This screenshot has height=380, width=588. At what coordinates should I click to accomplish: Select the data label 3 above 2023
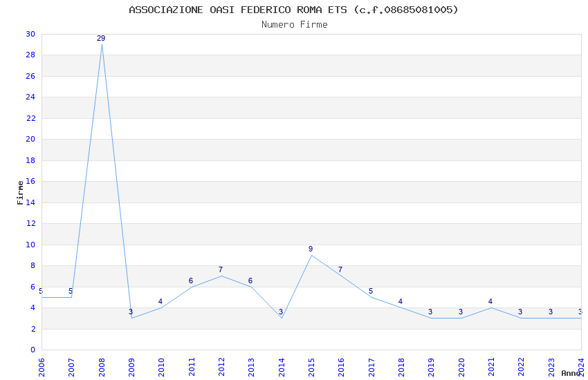[x=551, y=312]
